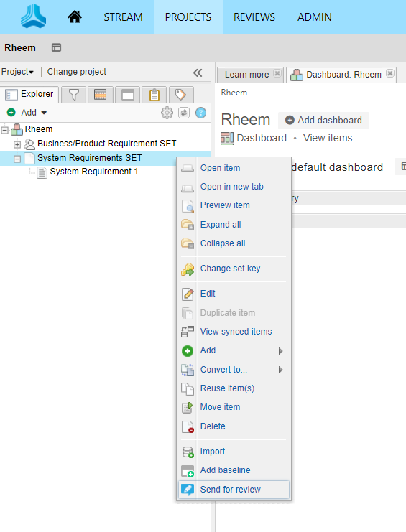Click Add dashboard button
406x532 pixels.
pos(323,120)
